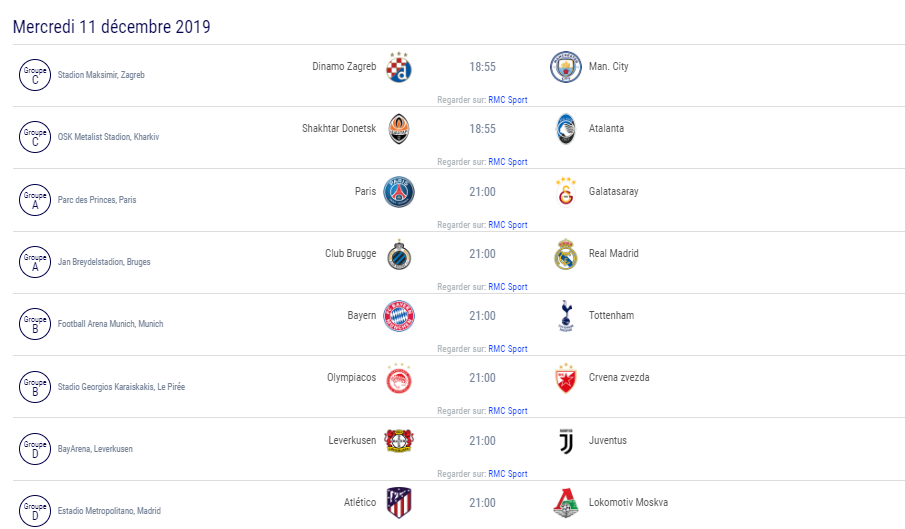Image resolution: width=905 pixels, height=529 pixels.
Task: Open the Shakhtar Donetsk team logo
Action: click(x=399, y=129)
